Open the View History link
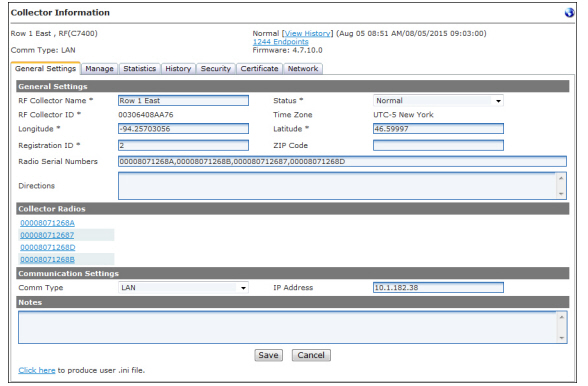This screenshot has width=588, height=386. click(308, 33)
